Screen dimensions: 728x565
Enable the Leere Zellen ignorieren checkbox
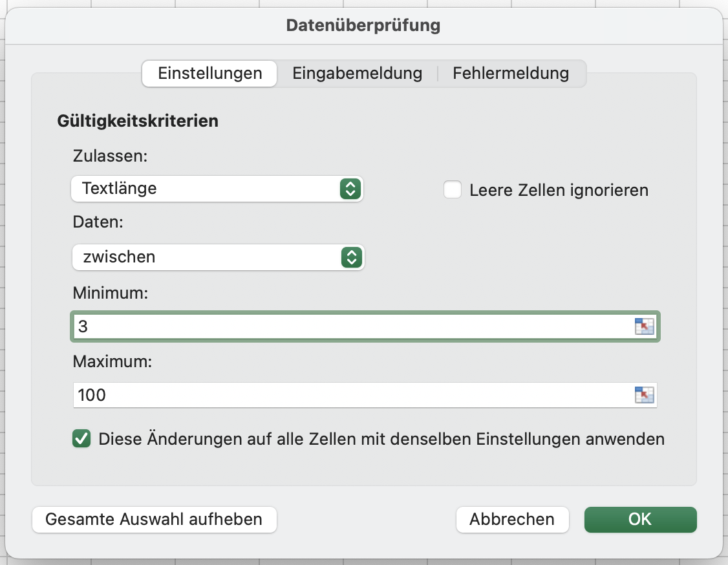(453, 190)
